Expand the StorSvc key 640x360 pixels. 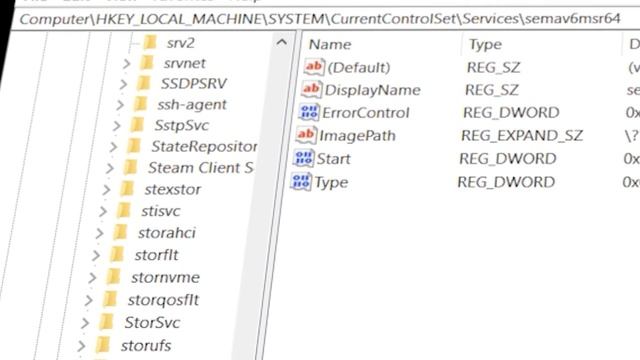tap(85, 323)
